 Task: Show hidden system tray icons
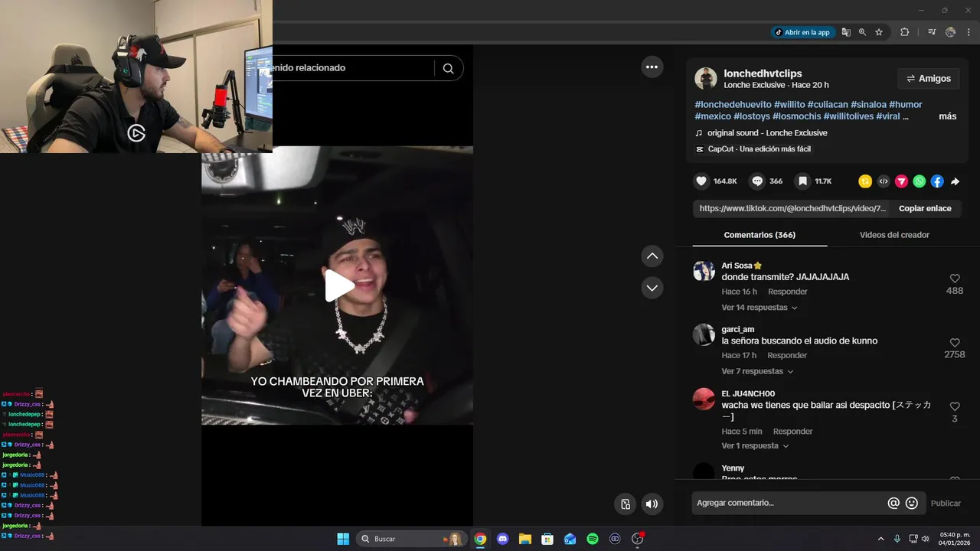[x=880, y=539]
